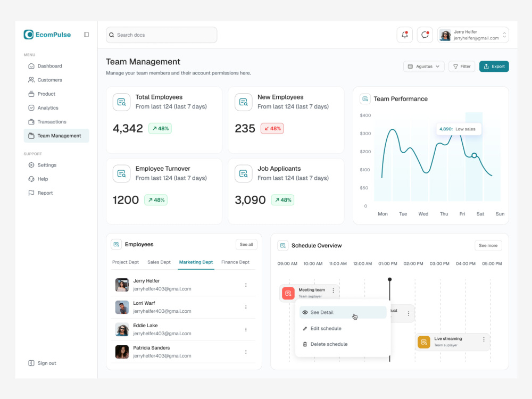Image resolution: width=532 pixels, height=399 pixels.
Task: Open Customers in sidebar menu
Action: pyautogui.click(x=56, y=80)
